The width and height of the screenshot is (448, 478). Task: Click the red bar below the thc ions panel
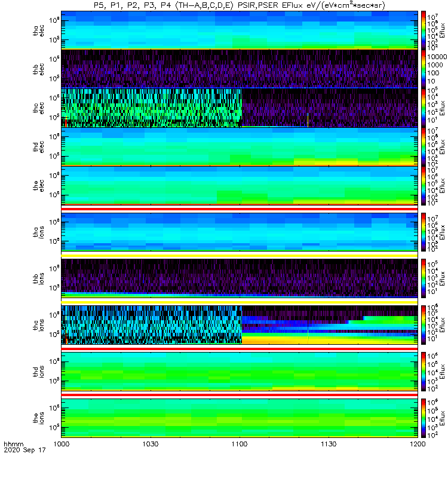point(240,349)
